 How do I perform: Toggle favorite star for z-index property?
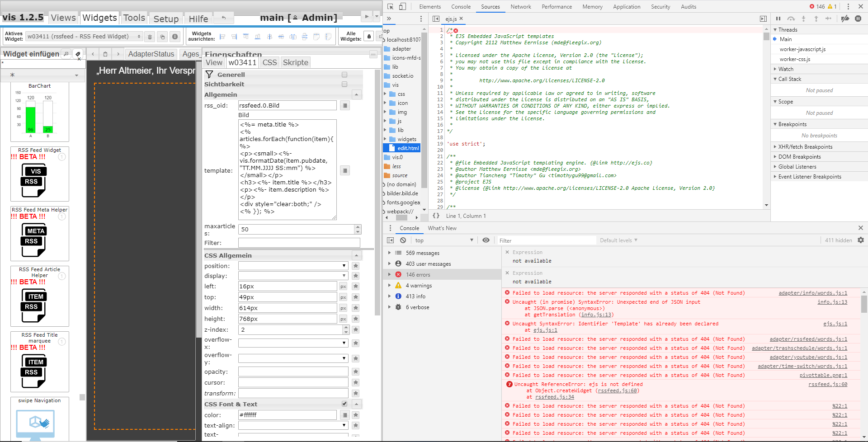click(356, 330)
